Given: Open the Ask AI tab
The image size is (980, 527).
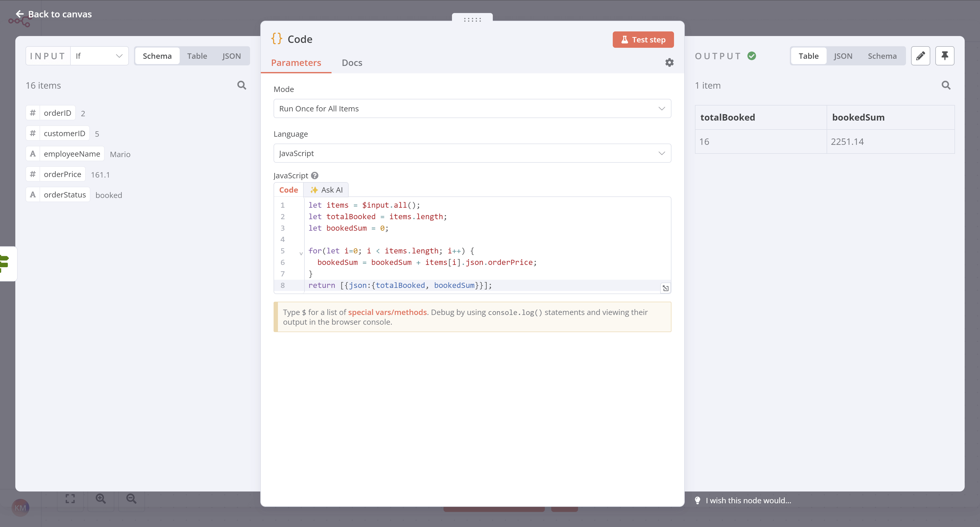Looking at the screenshot, I should pos(326,189).
